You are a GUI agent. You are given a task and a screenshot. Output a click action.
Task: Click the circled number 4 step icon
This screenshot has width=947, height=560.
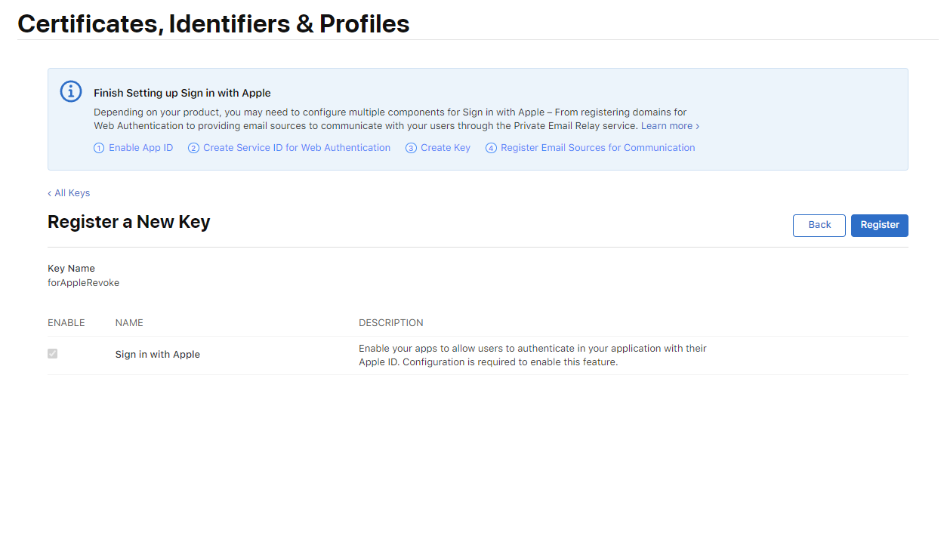pos(491,148)
